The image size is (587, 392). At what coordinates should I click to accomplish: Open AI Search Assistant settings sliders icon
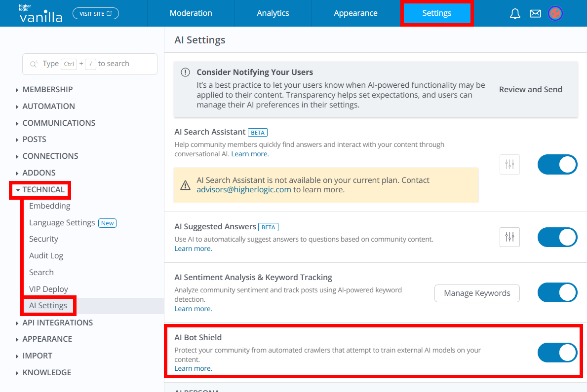click(509, 164)
